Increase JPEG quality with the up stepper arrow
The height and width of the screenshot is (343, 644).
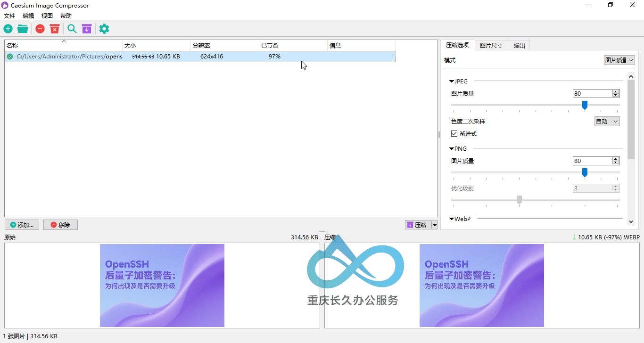[x=616, y=92]
